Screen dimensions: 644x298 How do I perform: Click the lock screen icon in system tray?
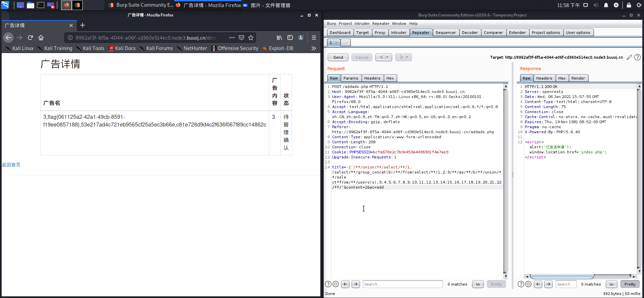point(629,5)
